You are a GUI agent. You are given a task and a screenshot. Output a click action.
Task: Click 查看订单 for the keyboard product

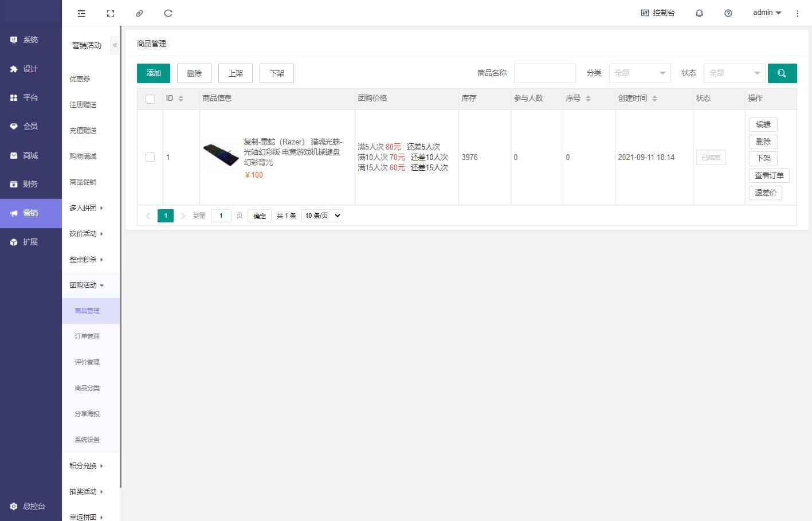point(768,175)
